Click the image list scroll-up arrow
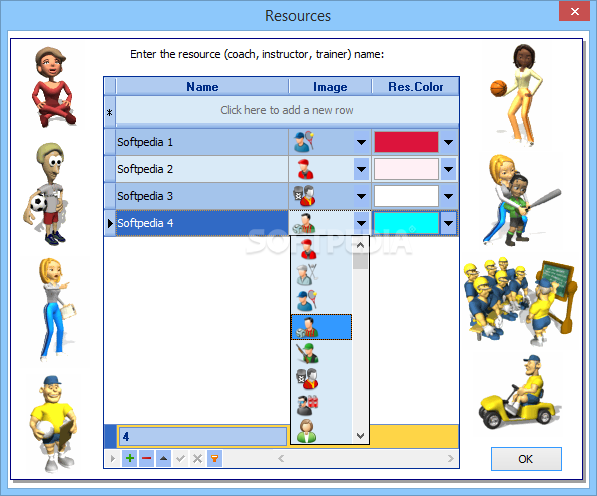The width and height of the screenshot is (597, 496). [x=360, y=245]
